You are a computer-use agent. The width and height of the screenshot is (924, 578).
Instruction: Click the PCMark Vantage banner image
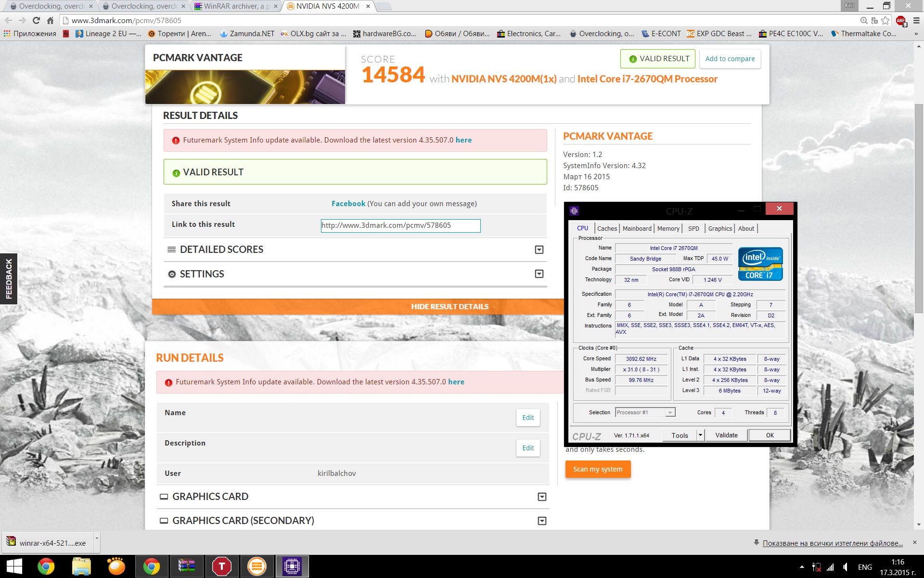245,87
